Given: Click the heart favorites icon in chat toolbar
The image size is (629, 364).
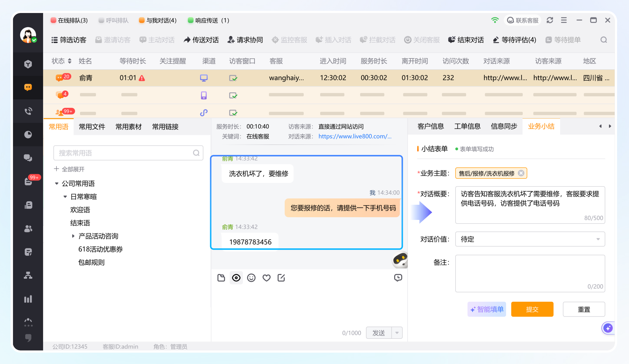Looking at the screenshot, I should coord(266,278).
